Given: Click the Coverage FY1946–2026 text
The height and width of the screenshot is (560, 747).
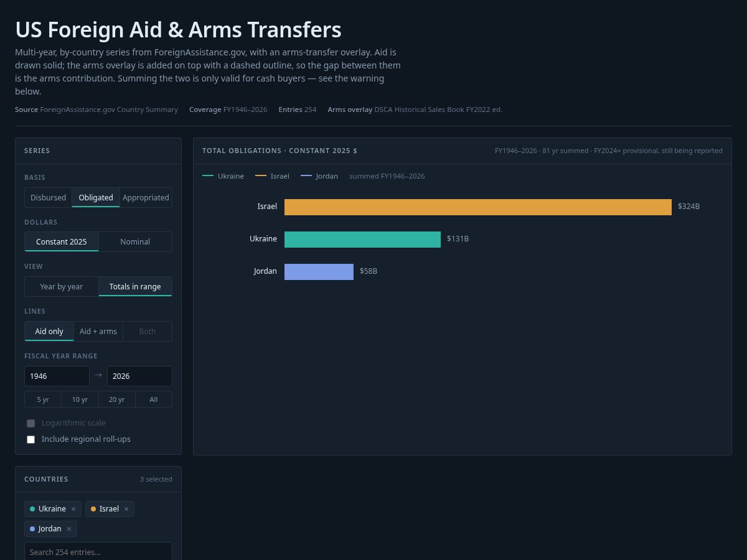Looking at the screenshot, I should [x=228, y=110].
